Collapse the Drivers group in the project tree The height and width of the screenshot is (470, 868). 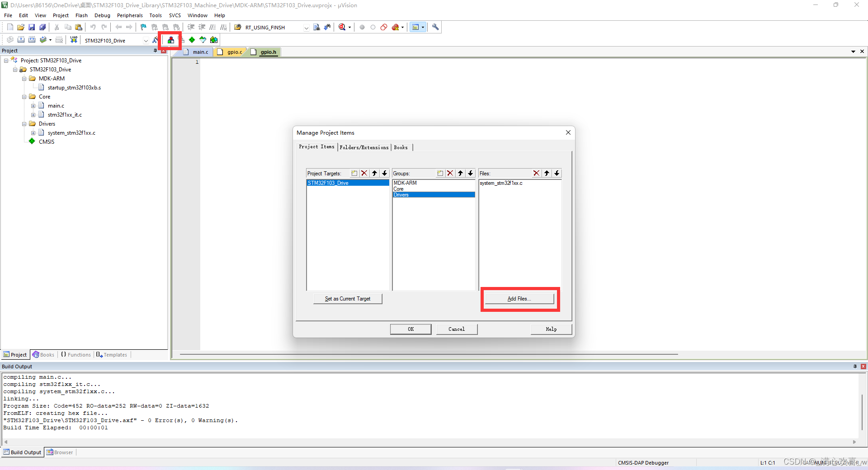24,124
